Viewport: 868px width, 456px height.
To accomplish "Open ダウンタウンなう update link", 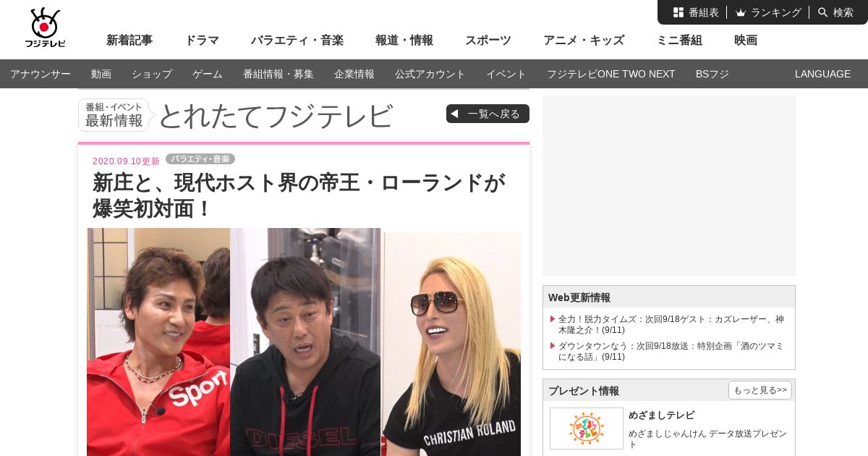I will (x=671, y=351).
